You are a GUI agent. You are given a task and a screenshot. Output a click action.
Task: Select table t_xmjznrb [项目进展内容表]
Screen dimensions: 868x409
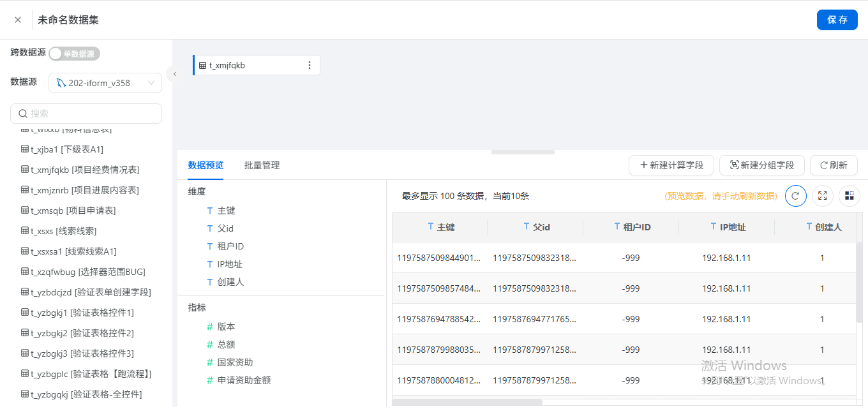click(80, 190)
